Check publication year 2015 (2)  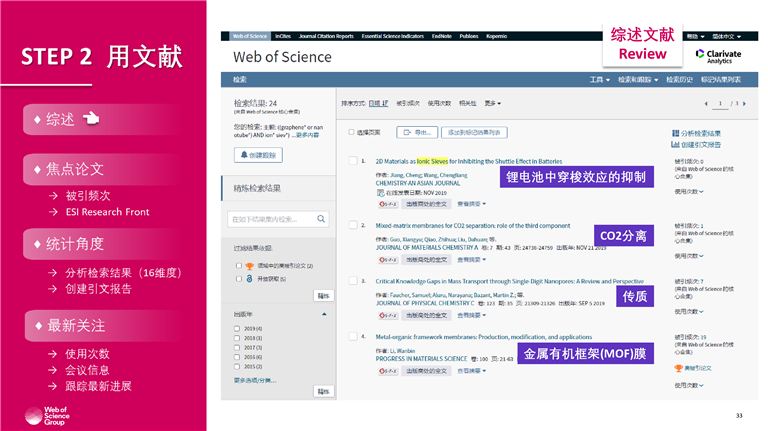(237, 366)
